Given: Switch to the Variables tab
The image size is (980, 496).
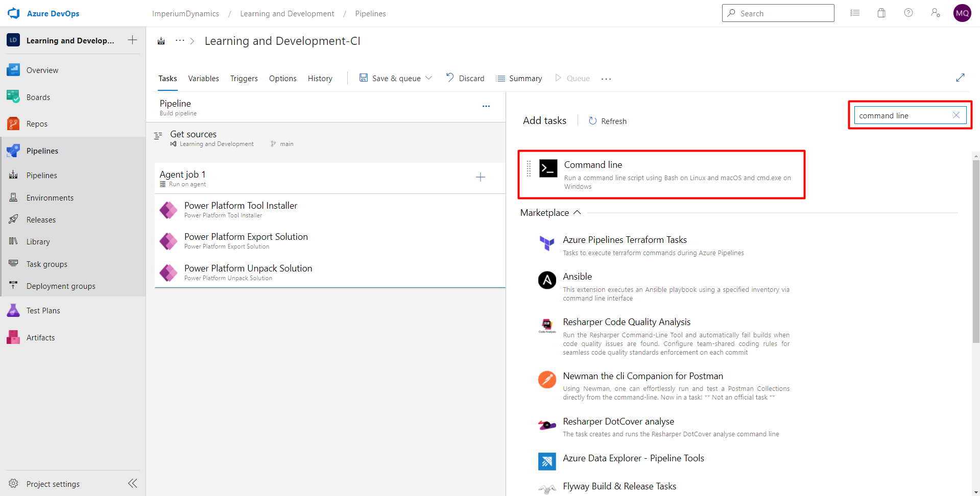Looking at the screenshot, I should coord(203,78).
